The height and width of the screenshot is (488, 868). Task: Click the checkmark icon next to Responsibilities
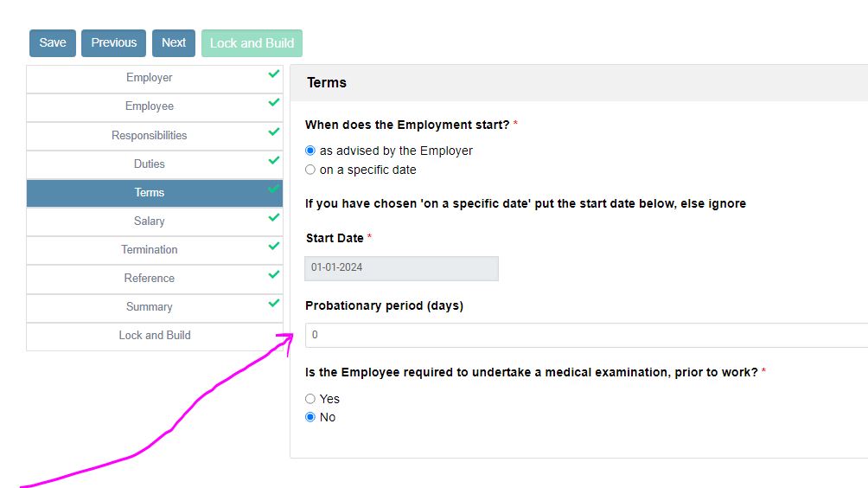tap(274, 132)
